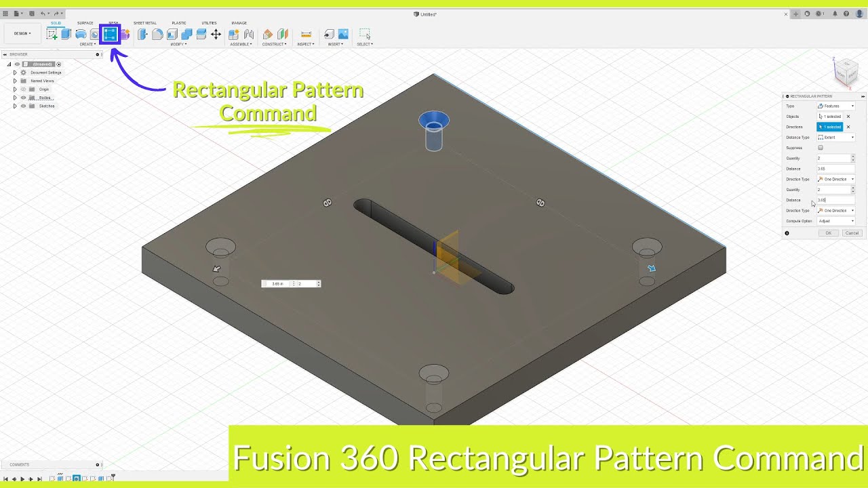
Task: Click OK in Rectangular Pattern dialog
Action: point(828,233)
